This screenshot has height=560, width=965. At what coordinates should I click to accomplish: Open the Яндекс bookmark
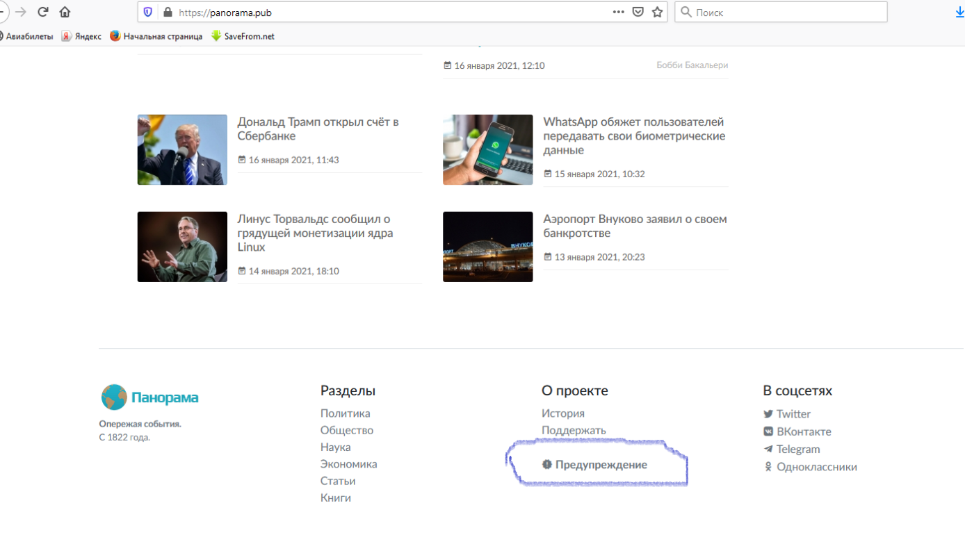pyautogui.click(x=81, y=36)
